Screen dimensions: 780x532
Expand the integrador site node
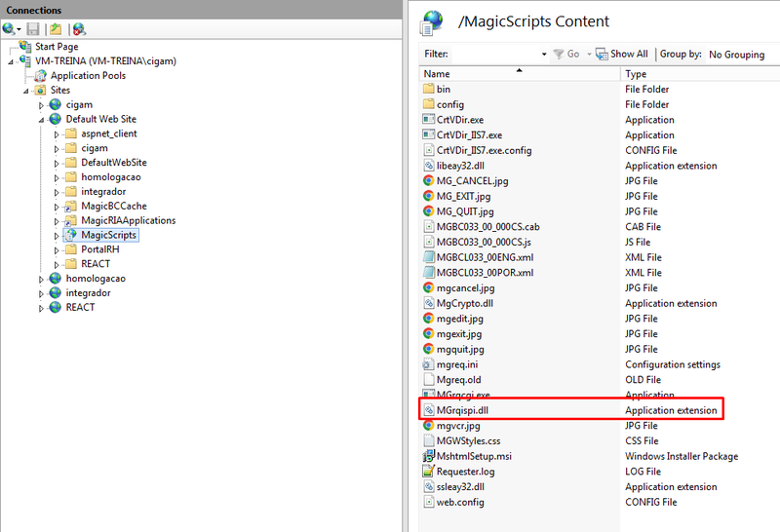click(41, 294)
